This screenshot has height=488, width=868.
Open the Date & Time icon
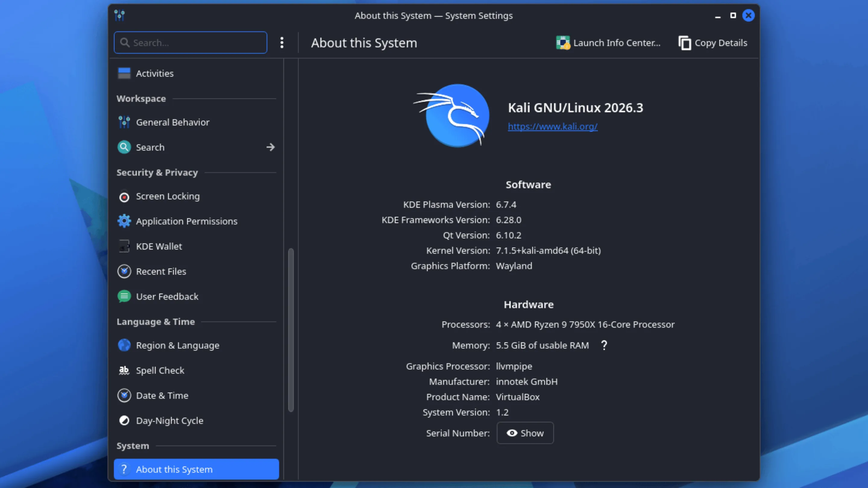click(124, 396)
